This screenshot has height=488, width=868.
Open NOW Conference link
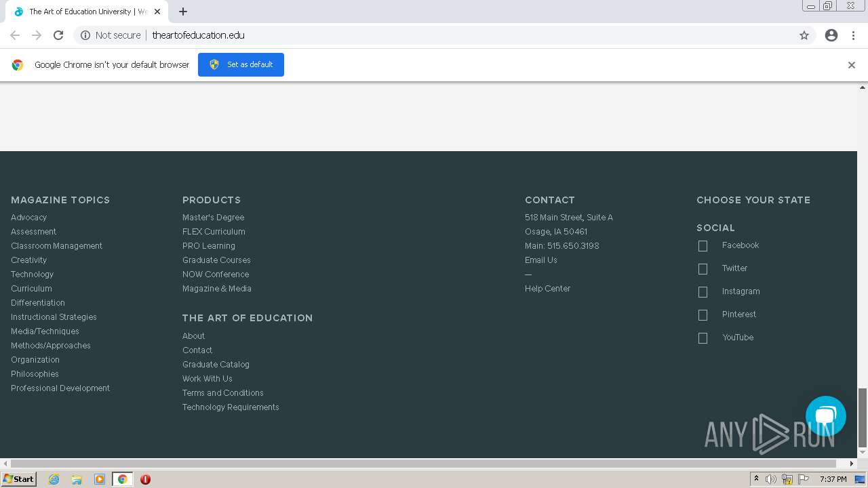point(216,274)
